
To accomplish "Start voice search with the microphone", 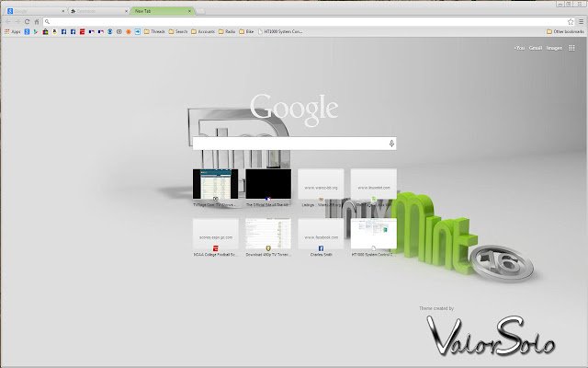I will (391, 144).
